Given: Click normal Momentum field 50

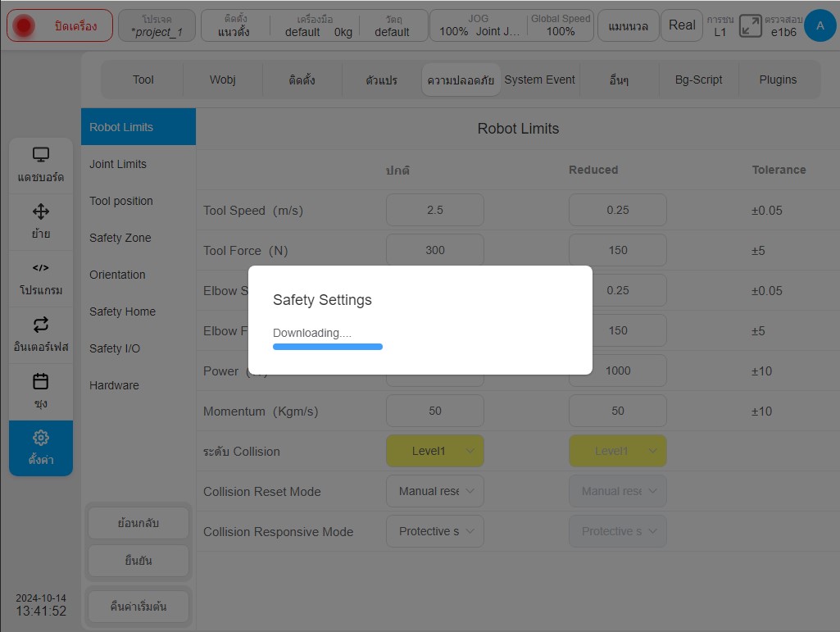Looking at the screenshot, I should tap(435, 411).
